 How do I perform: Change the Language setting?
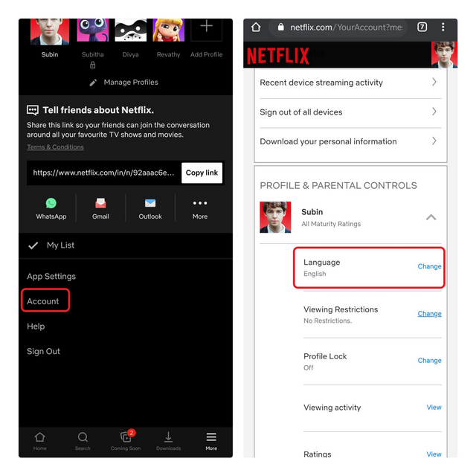(429, 266)
